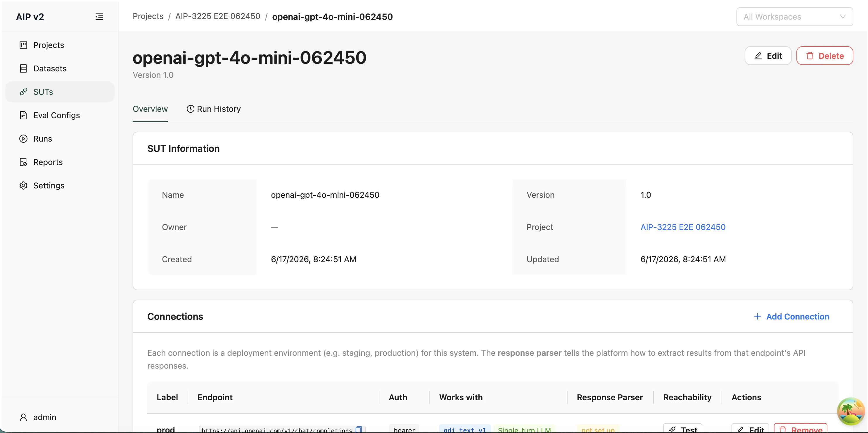
Task: Click the Created timestamp value
Action: [x=313, y=259]
